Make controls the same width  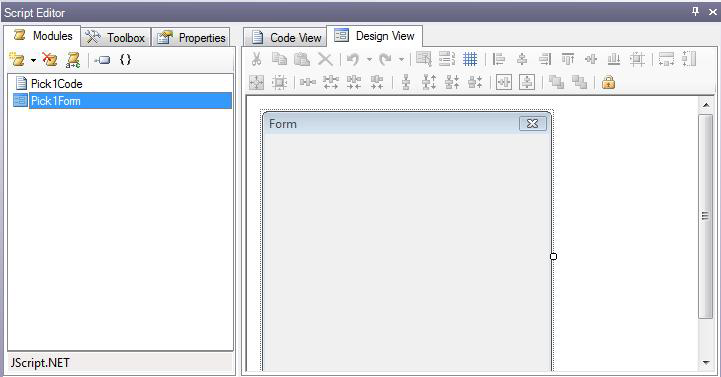click(666, 59)
